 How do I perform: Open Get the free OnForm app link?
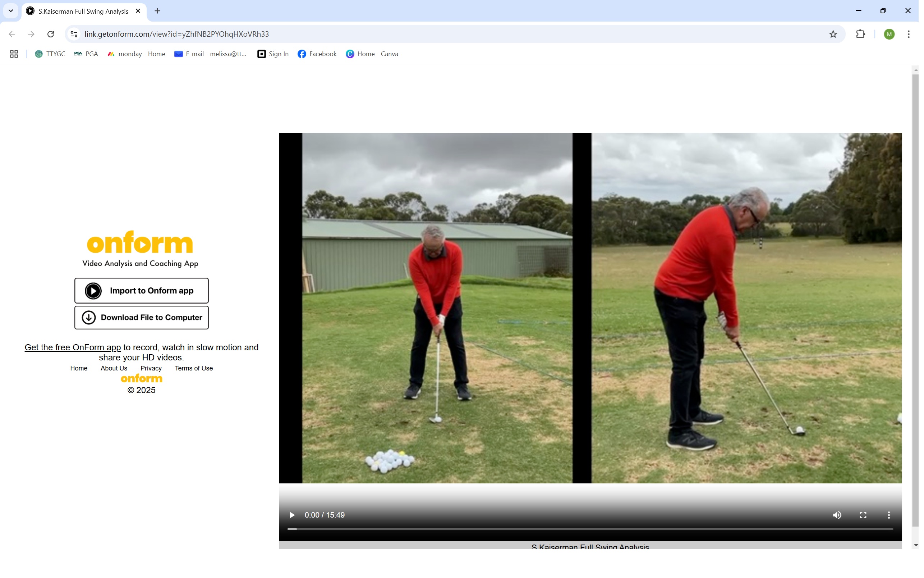pos(73,347)
